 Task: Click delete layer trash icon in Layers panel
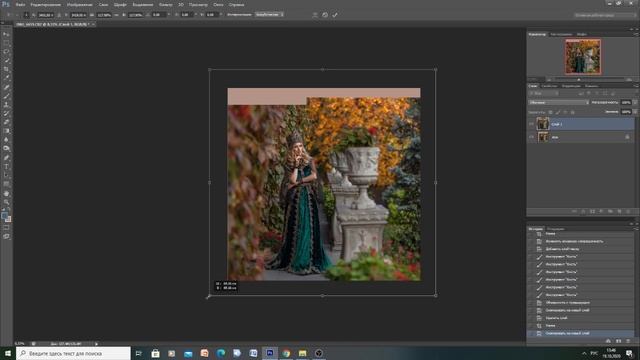pyautogui.click(x=628, y=211)
